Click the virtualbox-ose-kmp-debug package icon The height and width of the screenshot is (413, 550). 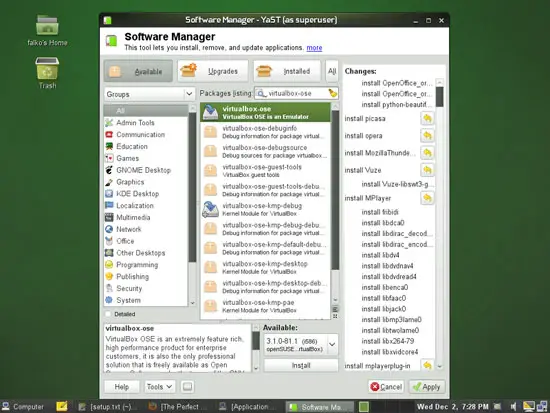point(210,209)
